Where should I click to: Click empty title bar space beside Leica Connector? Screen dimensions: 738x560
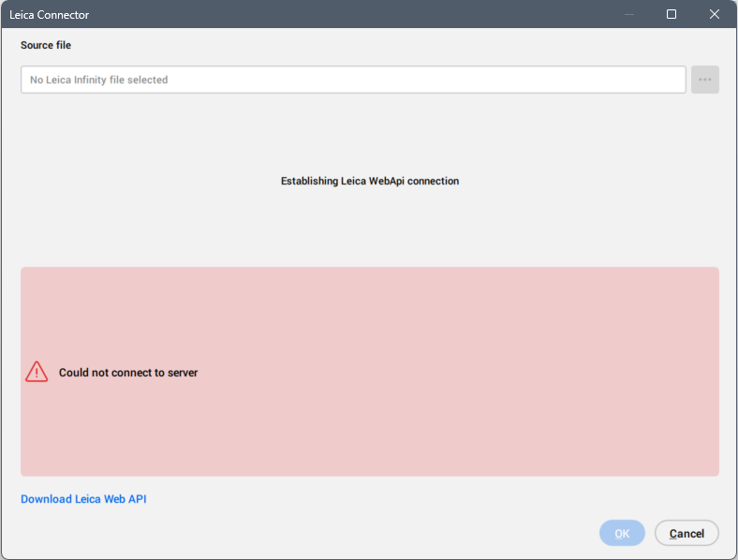coord(328,14)
